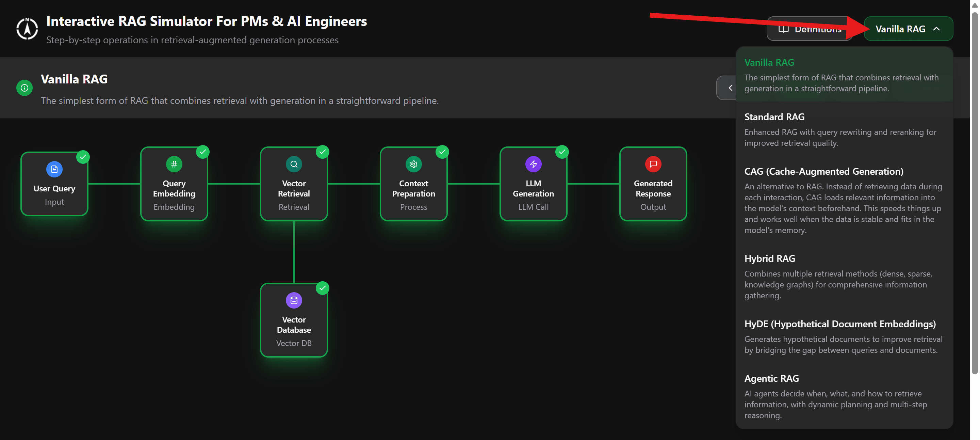Viewport: 980px width, 440px height.
Task: Click the green info icon beside Vanilla RAG
Action: [x=24, y=88]
